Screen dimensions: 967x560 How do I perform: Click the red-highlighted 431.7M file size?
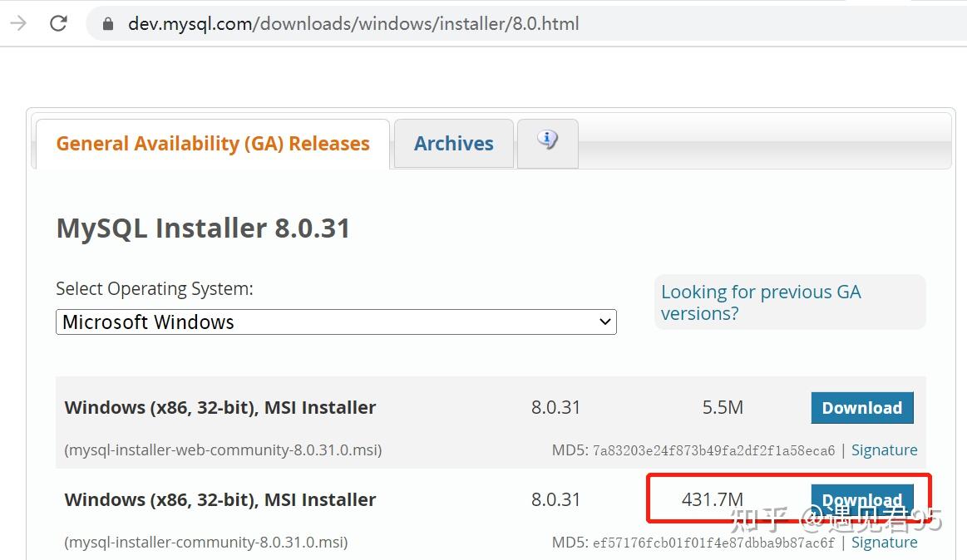(713, 499)
